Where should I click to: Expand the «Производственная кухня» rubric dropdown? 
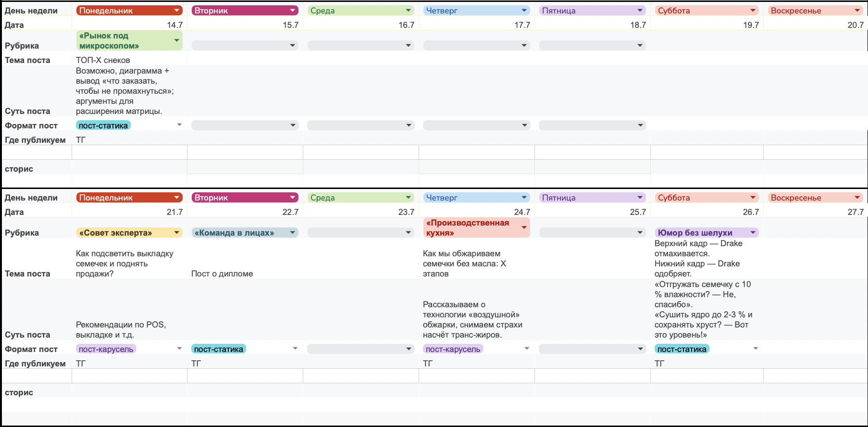click(524, 227)
